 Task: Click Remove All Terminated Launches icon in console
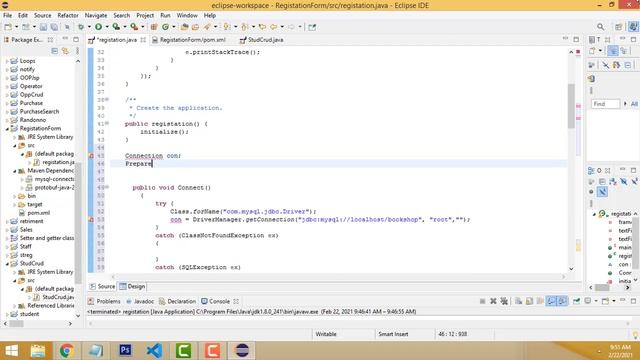coord(504,301)
